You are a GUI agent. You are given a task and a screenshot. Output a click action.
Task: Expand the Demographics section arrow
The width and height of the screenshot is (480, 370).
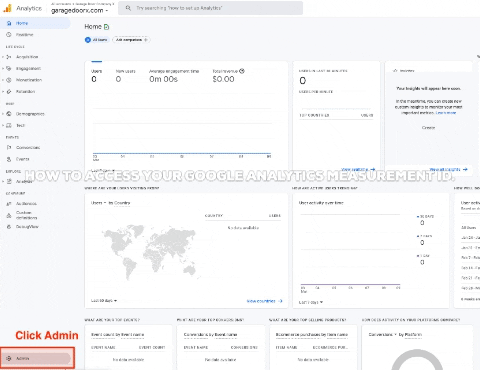click(x=3, y=114)
